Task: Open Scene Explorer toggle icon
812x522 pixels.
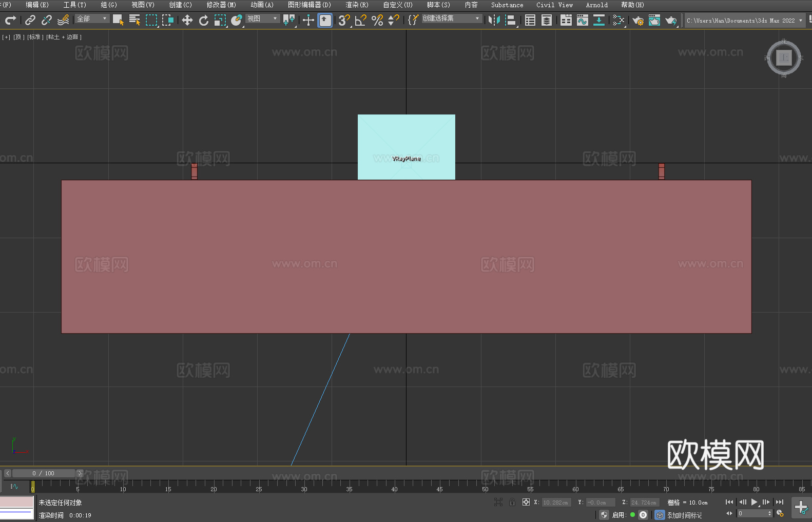Action: tap(530, 20)
